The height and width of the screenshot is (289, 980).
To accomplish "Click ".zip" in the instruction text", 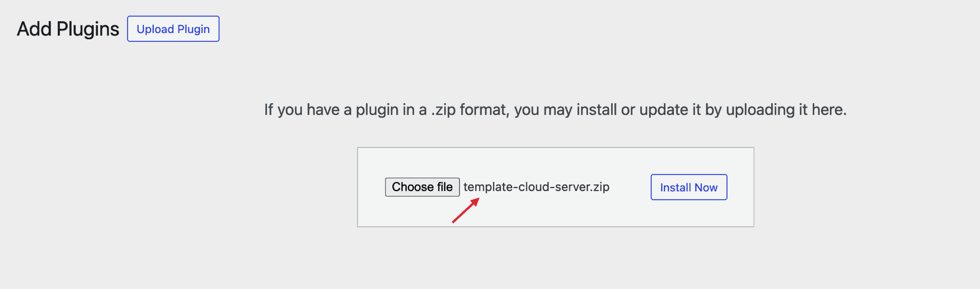I will pos(443,110).
